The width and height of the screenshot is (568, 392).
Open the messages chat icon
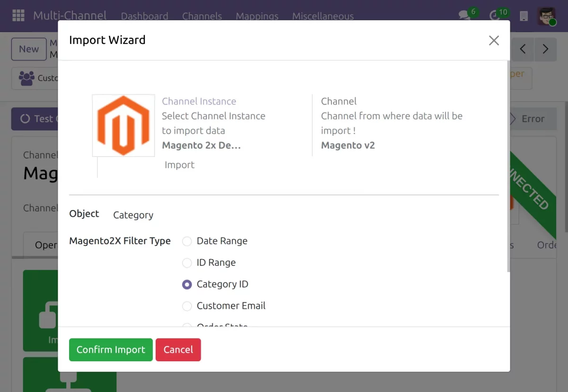465,15
